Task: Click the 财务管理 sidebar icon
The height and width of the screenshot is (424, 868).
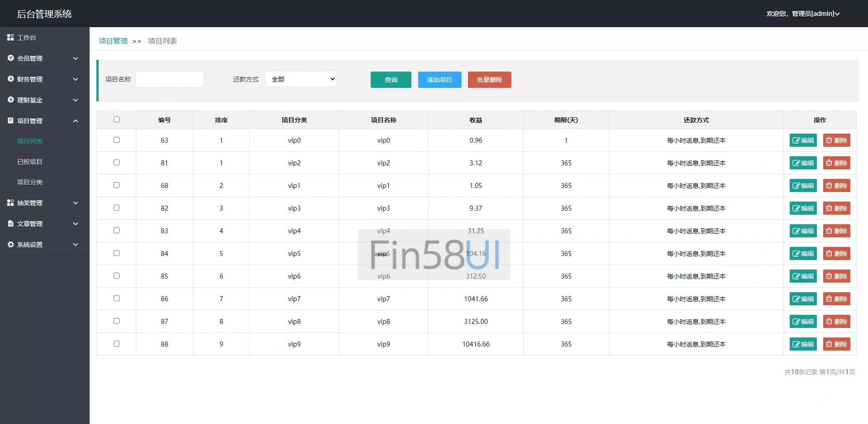Action: [x=10, y=79]
